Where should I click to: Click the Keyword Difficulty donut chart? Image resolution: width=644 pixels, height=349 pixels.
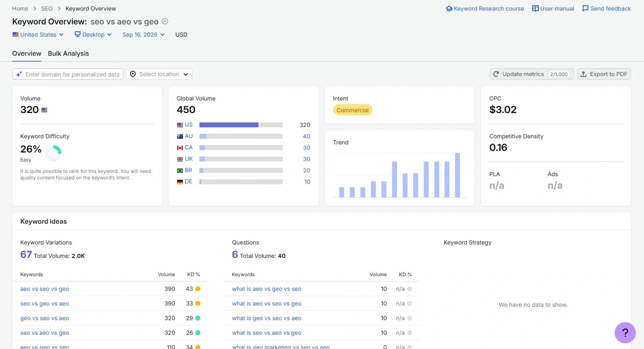(53, 153)
